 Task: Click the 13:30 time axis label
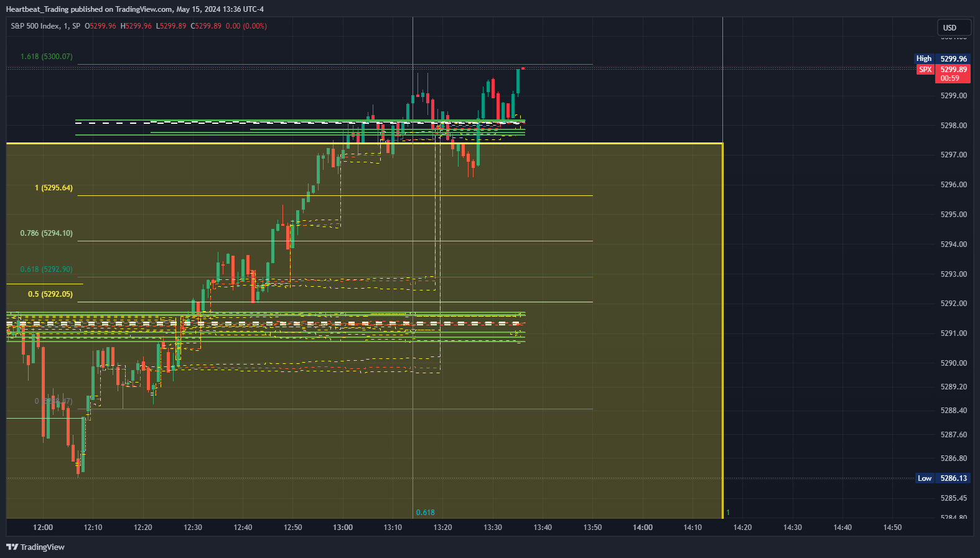[x=493, y=528]
